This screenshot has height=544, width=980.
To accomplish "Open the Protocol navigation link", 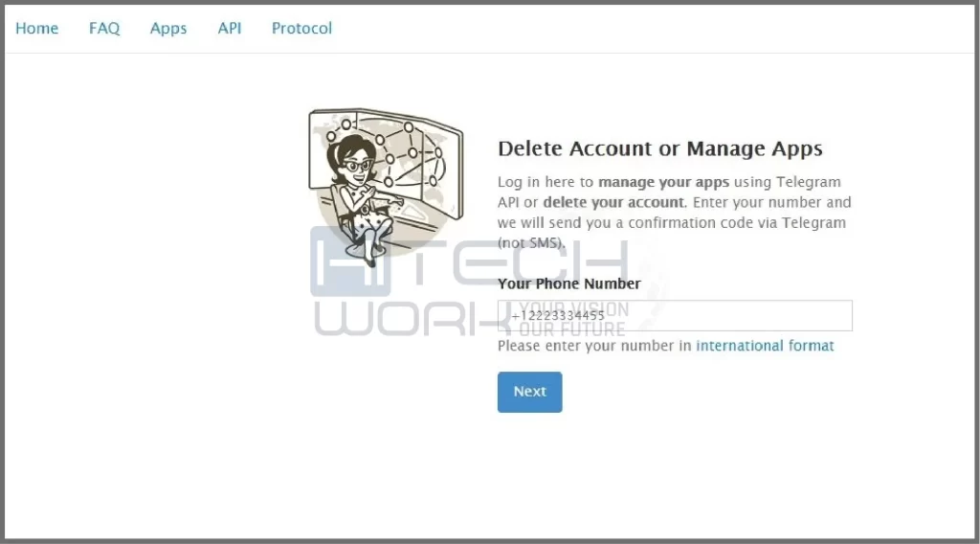I will point(301,28).
